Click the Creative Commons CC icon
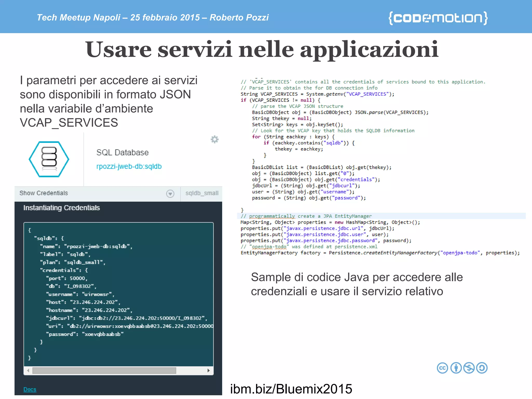532x399 pixels. click(x=442, y=368)
